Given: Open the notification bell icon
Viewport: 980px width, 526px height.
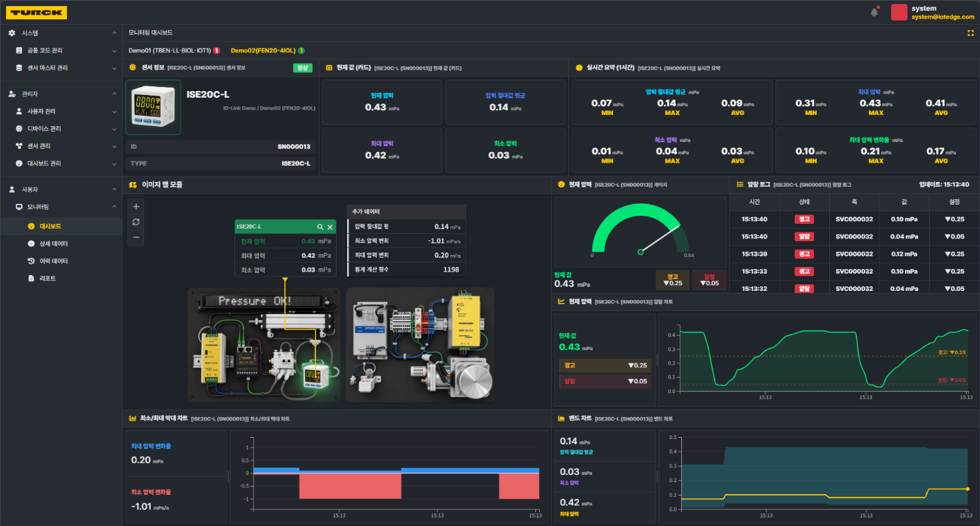Looking at the screenshot, I should 874,12.
